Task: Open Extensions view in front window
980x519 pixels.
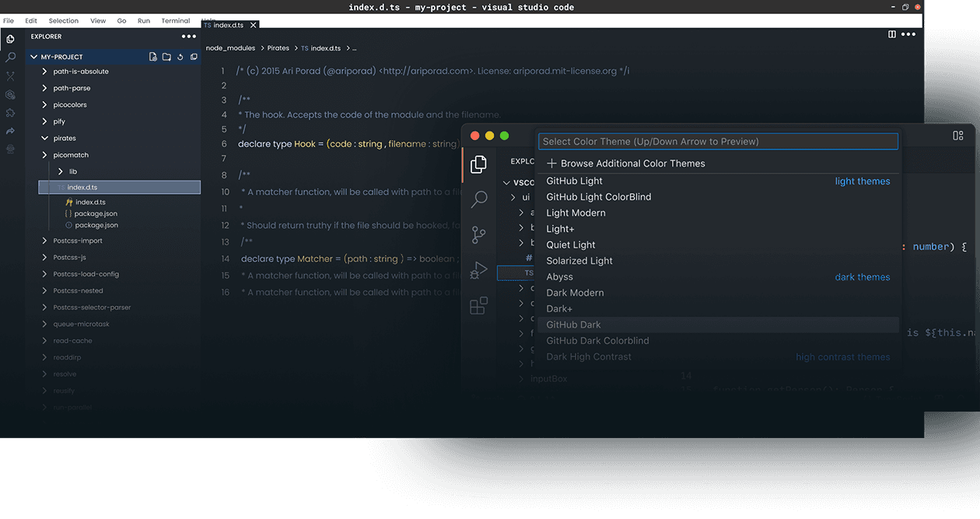Action: tap(478, 306)
